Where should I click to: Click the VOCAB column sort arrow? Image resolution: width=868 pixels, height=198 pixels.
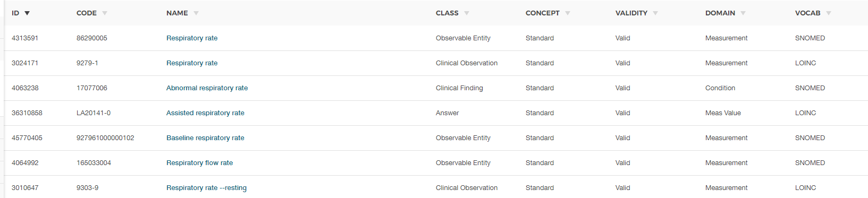coord(829,13)
